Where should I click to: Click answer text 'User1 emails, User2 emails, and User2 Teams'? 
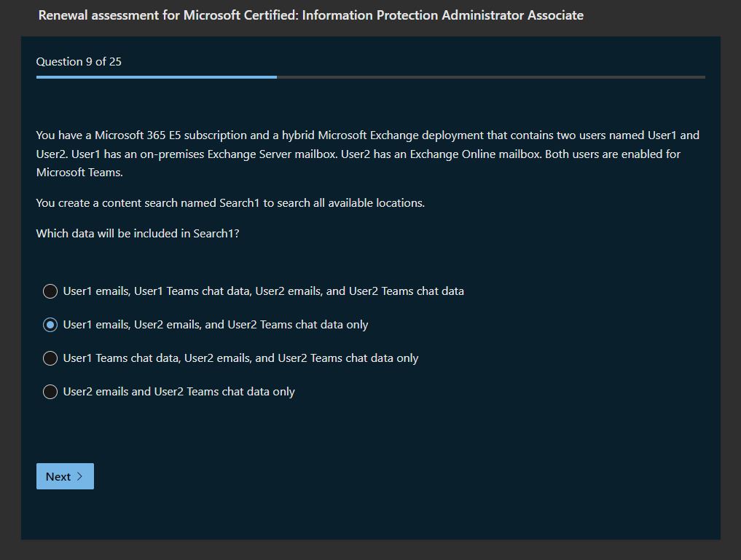pyautogui.click(x=215, y=325)
